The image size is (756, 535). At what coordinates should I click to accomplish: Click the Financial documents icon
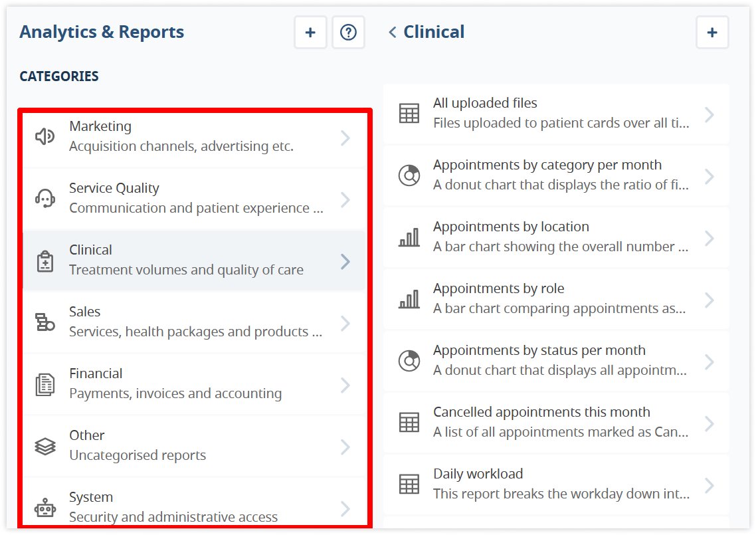[x=45, y=385]
